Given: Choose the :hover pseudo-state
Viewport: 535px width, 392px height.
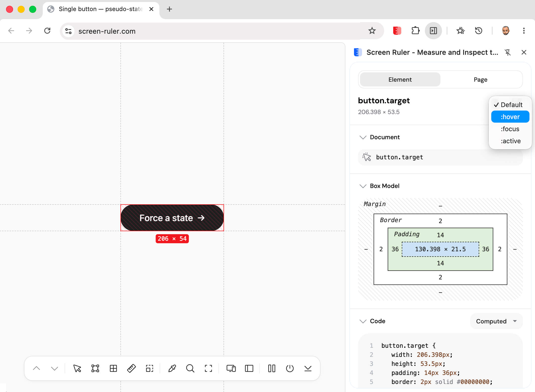Looking at the screenshot, I should pyautogui.click(x=510, y=117).
